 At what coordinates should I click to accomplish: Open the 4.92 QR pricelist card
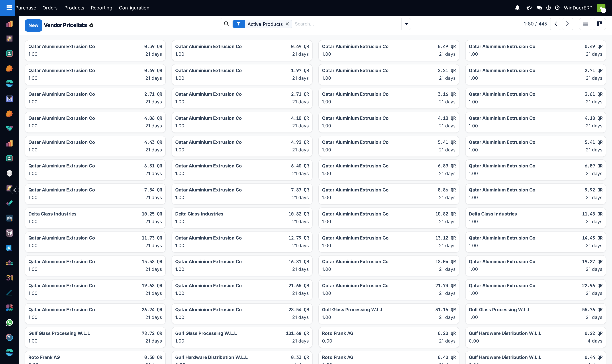click(x=242, y=146)
